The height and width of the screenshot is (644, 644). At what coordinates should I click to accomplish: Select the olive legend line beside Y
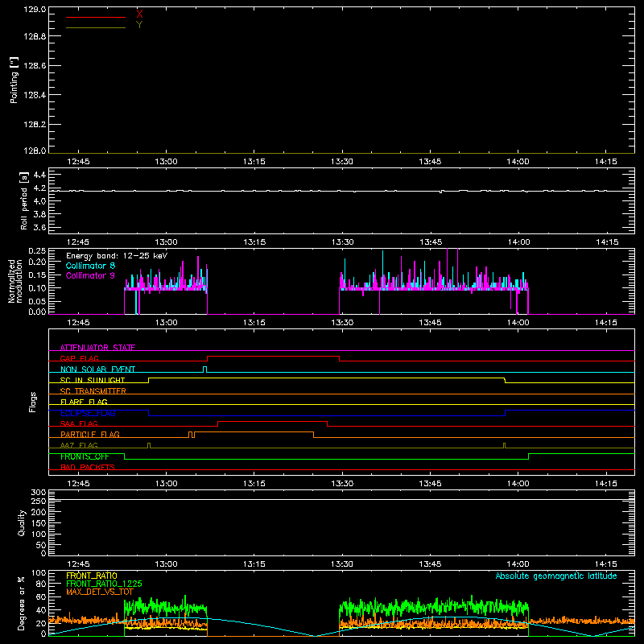tap(96, 28)
